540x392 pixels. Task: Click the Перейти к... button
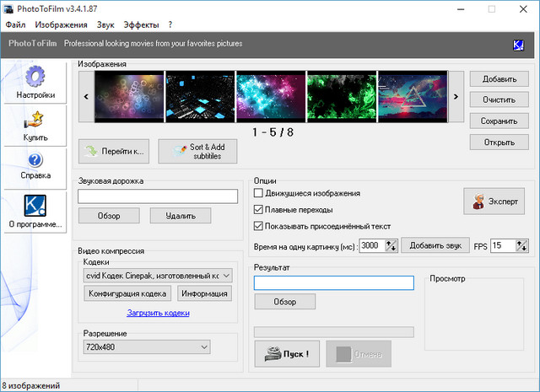tap(113, 152)
